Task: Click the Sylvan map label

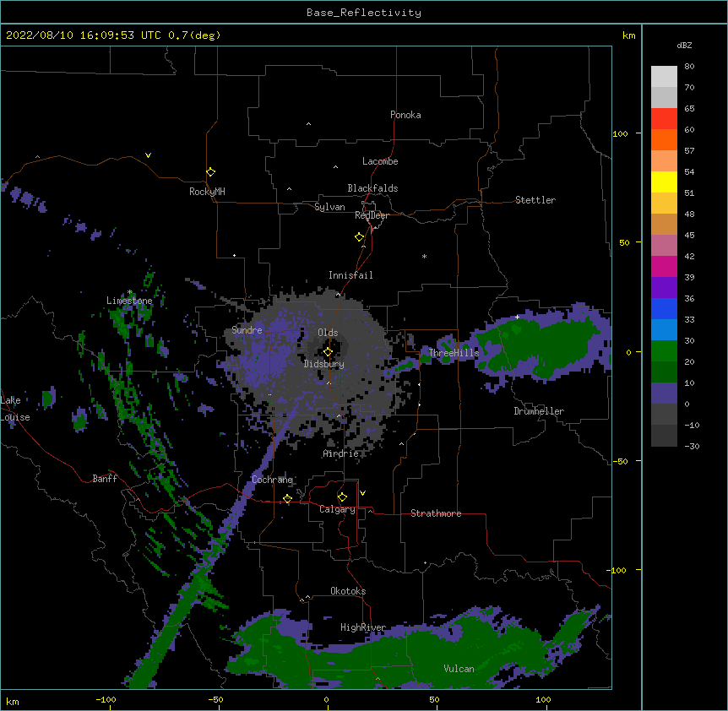Action: [x=329, y=207]
